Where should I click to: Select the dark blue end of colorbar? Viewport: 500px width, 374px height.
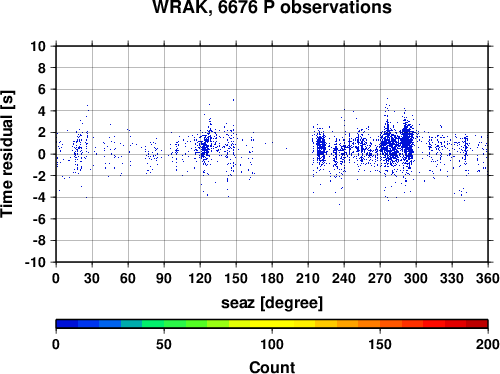(67, 324)
